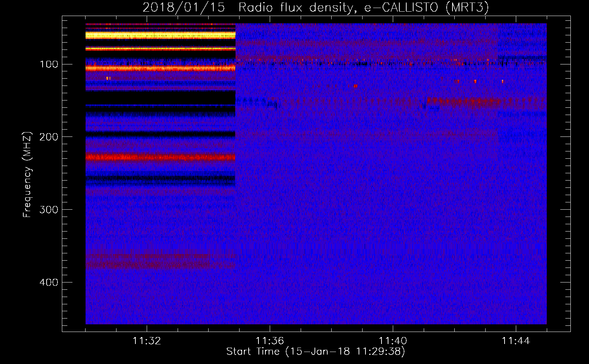The height and width of the screenshot is (364, 589).
Task: Click the plot title 'Radio flux density, e-CALLISTO (MRT3)'
Action: pos(364,8)
